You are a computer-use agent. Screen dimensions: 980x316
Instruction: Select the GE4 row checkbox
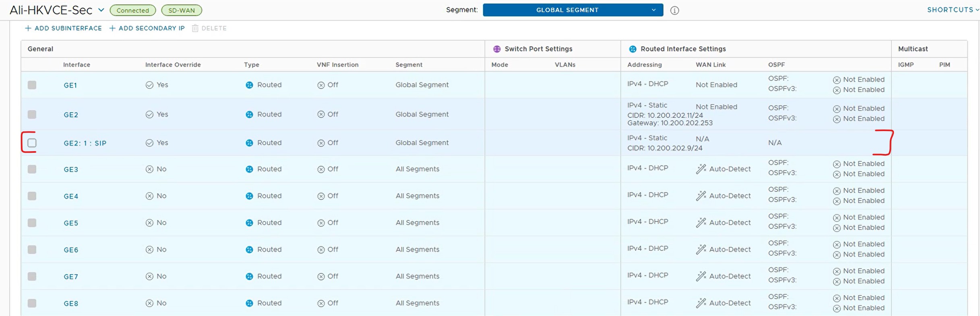[32, 196]
